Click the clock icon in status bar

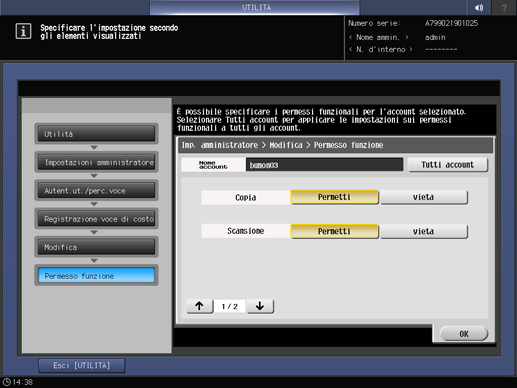click(7, 382)
